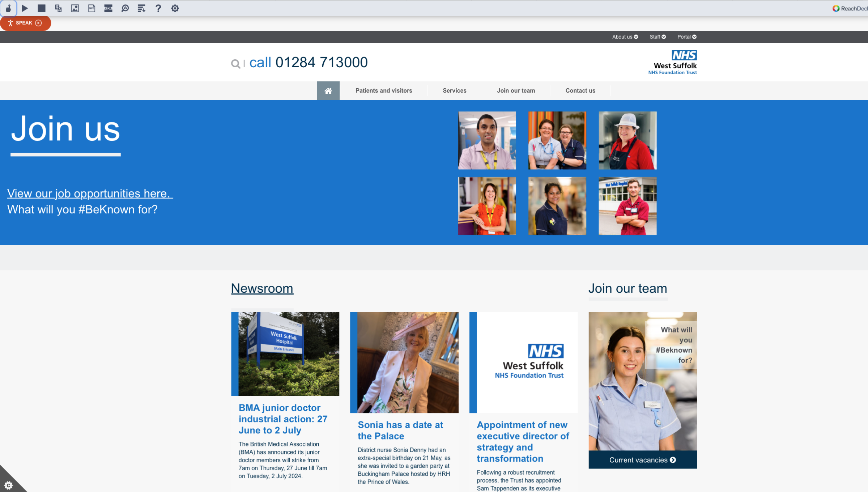Viewport: 868px width, 492px height.
Task: Select the home icon in the navigation bar
Action: pos(328,90)
